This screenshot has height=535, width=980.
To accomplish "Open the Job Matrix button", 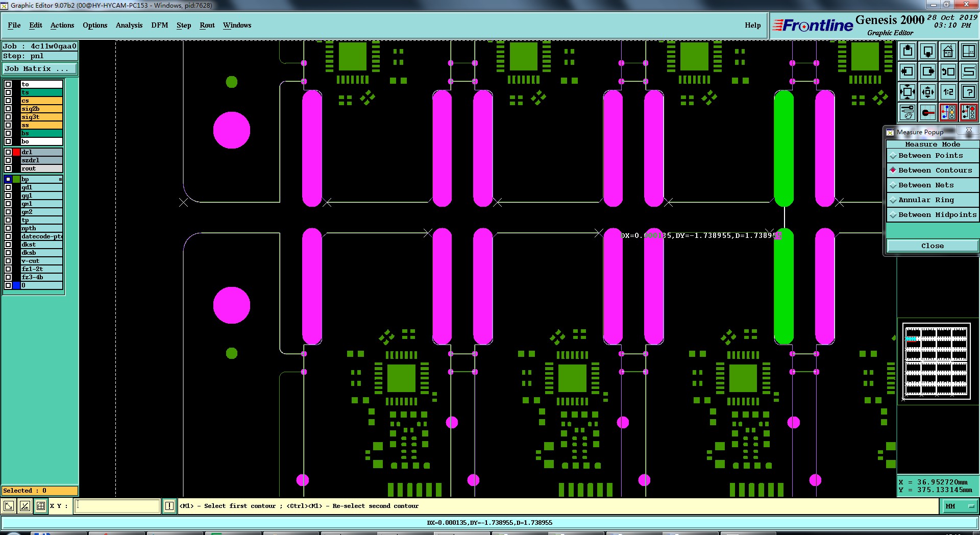I will (x=40, y=68).
